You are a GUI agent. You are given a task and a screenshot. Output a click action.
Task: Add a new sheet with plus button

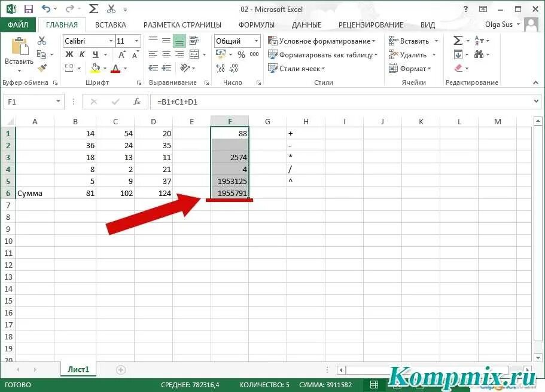pos(121,370)
